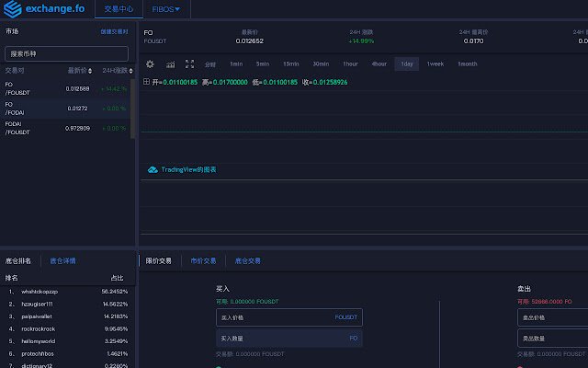Viewport: 588px width, 368px height.
Task: Select the FO/FOUSDT market row
Action: click(x=65, y=88)
